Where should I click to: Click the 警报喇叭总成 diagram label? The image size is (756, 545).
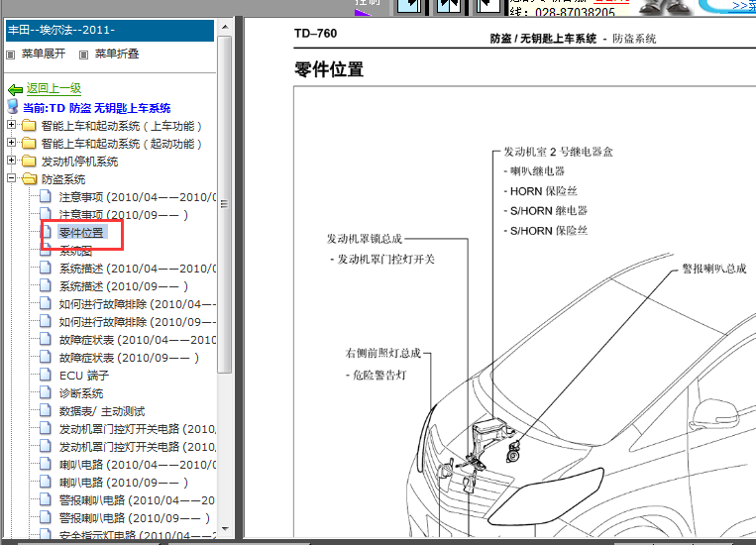(x=714, y=269)
